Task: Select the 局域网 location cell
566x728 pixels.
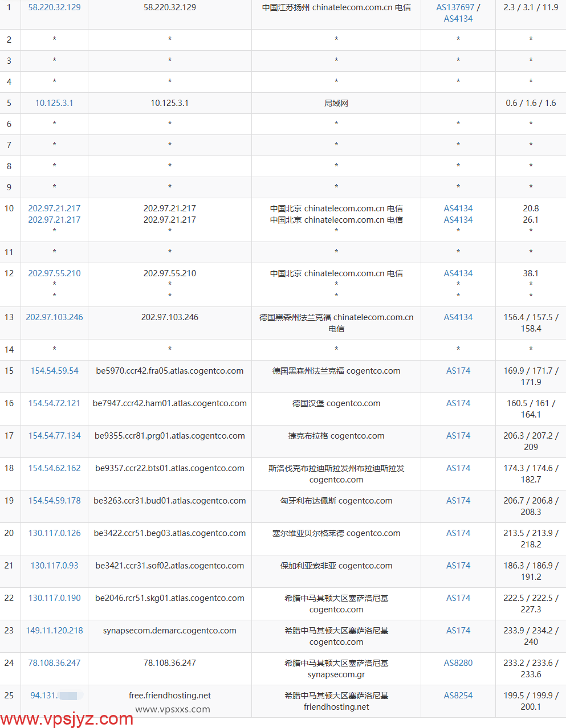Action: 336,103
